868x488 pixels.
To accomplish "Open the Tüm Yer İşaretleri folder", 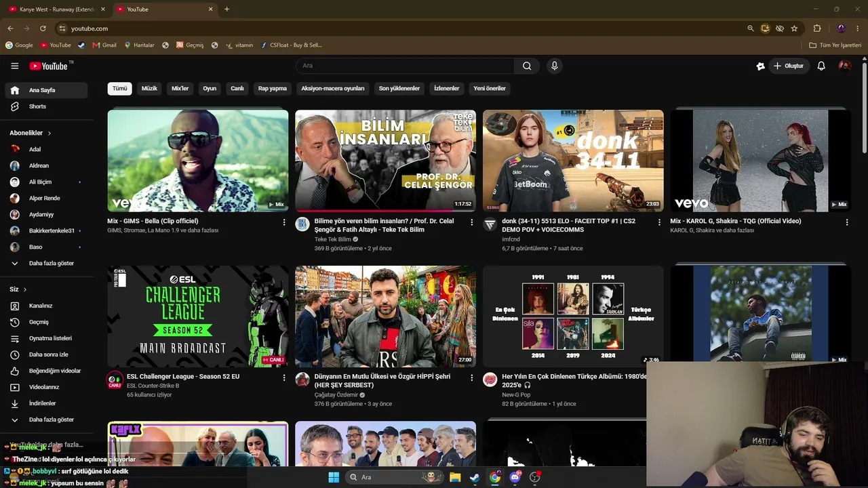I will pos(835,45).
